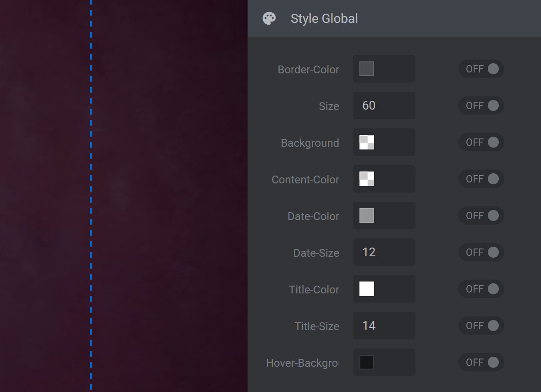This screenshot has width=541, height=392.
Task: Toggle the Background OFF switch
Action: (481, 142)
